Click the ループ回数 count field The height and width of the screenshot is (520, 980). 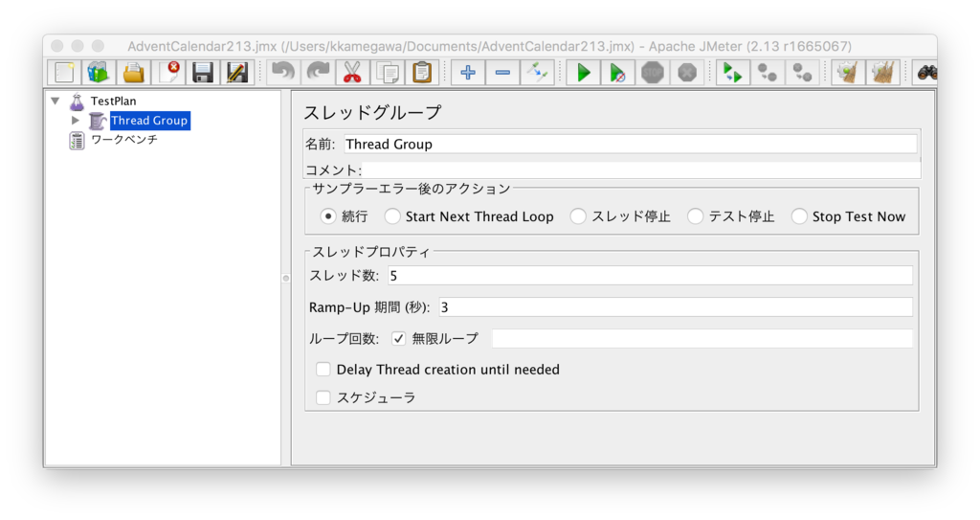pos(702,339)
